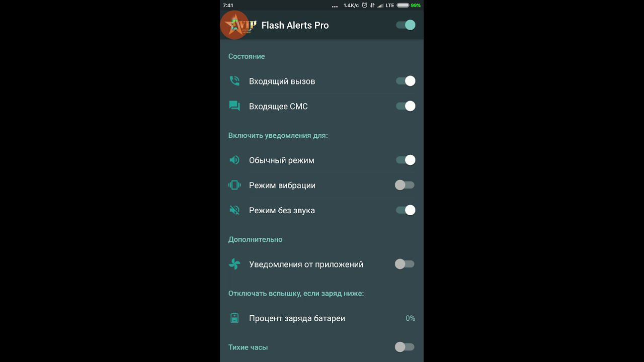The width and height of the screenshot is (644, 362).
Task: Tap the Обычный режим label
Action: point(282,160)
